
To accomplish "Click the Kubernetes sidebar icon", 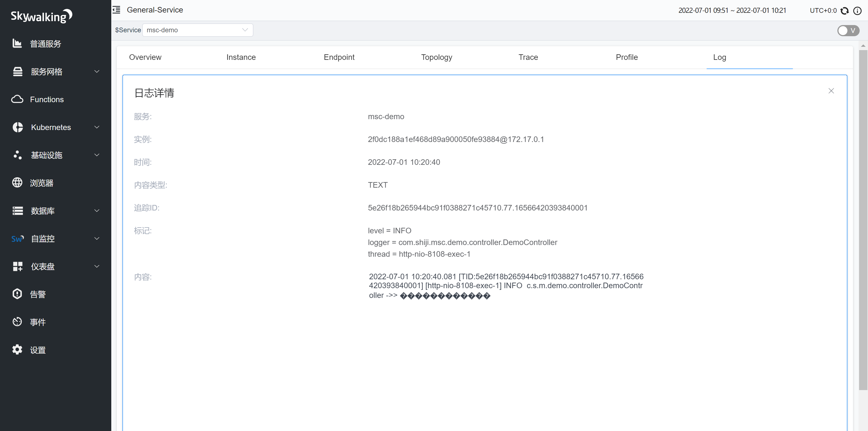I will pos(18,127).
